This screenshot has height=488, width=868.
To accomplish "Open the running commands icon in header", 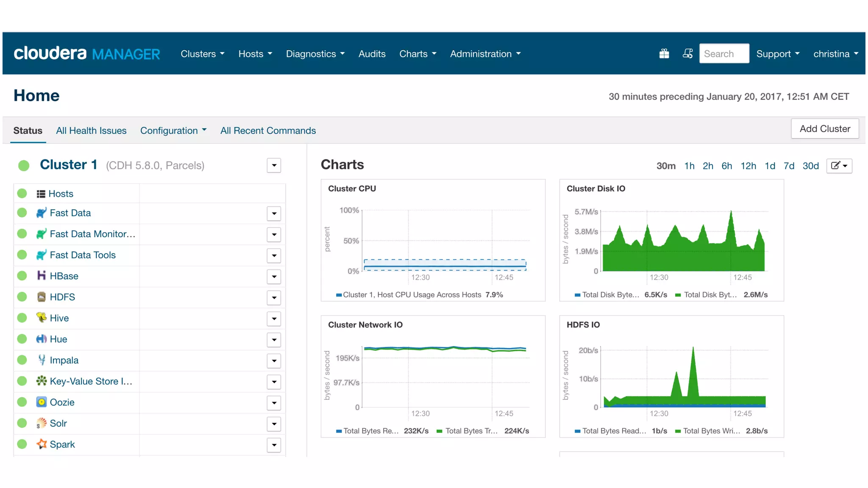I will 687,54.
